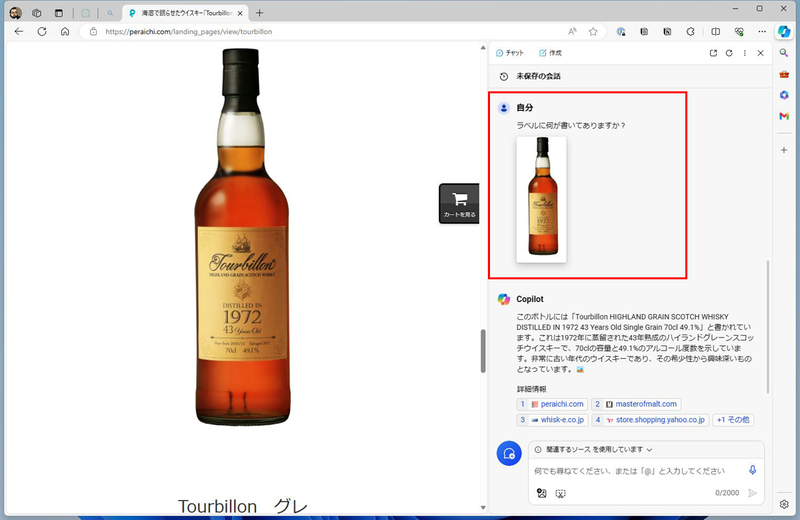
Task: Refresh the Copilot pane
Action: 729,53
